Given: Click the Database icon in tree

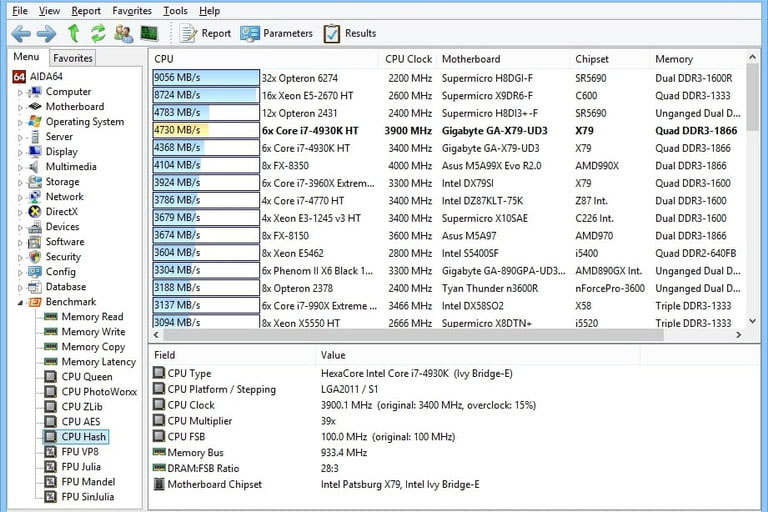Looking at the screenshot, I should (35, 287).
